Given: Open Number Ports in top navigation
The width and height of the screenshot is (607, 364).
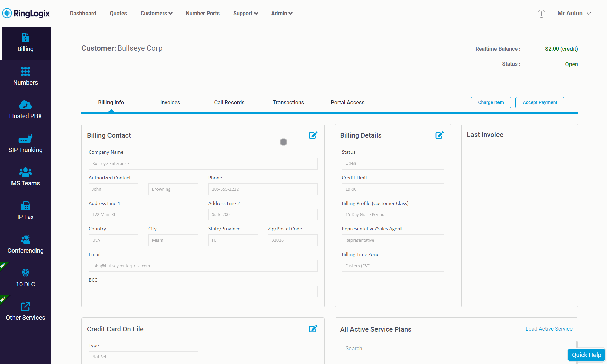Looking at the screenshot, I should point(202,13).
